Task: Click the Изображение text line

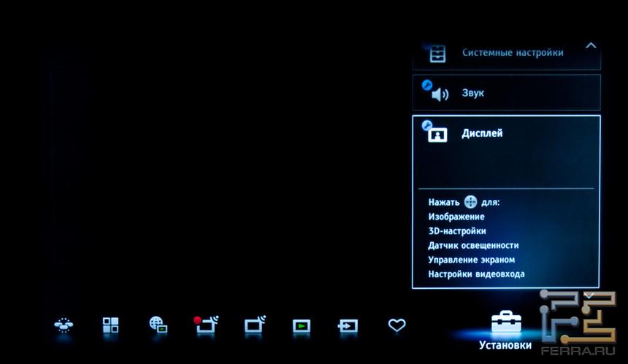Action: (456, 217)
